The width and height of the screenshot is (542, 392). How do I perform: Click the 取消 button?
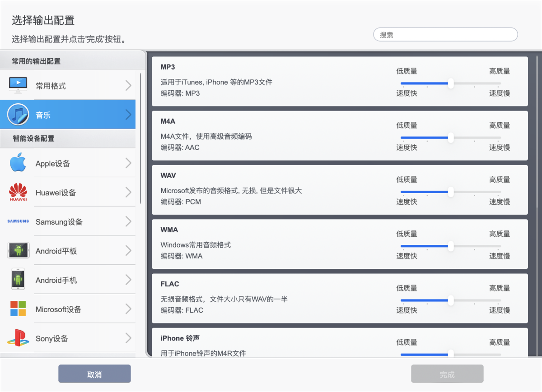pos(94,374)
